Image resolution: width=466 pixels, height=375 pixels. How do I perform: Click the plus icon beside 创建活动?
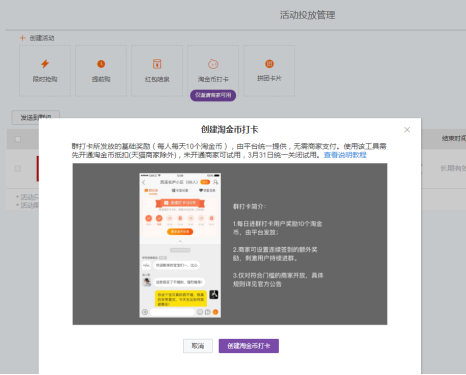click(22, 38)
